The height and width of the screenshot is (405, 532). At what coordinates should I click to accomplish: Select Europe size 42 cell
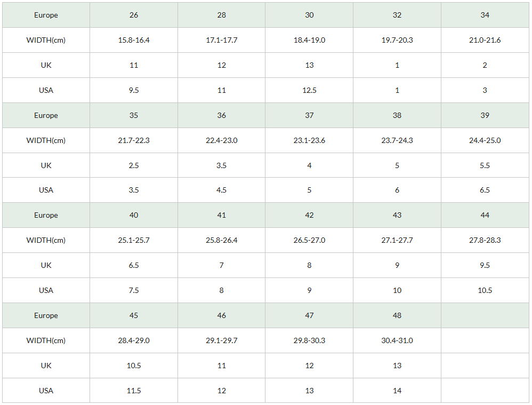click(x=309, y=215)
